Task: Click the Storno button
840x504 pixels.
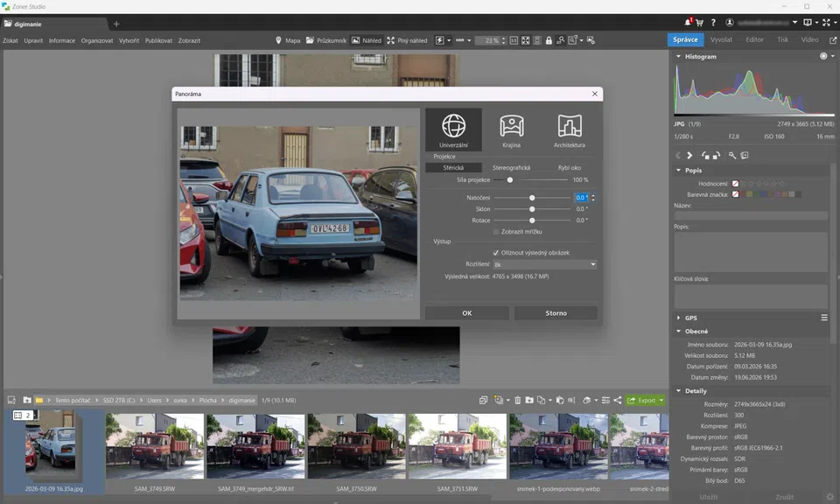Action: pyautogui.click(x=556, y=313)
